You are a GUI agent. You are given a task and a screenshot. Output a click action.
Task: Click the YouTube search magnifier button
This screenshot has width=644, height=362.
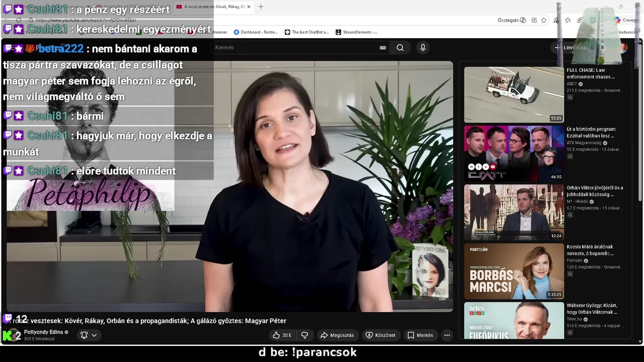[400, 48]
